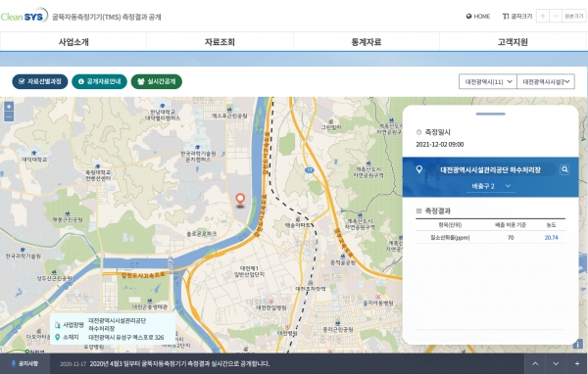Open the facility selection dropdown
588x374 pixels.
546,81
